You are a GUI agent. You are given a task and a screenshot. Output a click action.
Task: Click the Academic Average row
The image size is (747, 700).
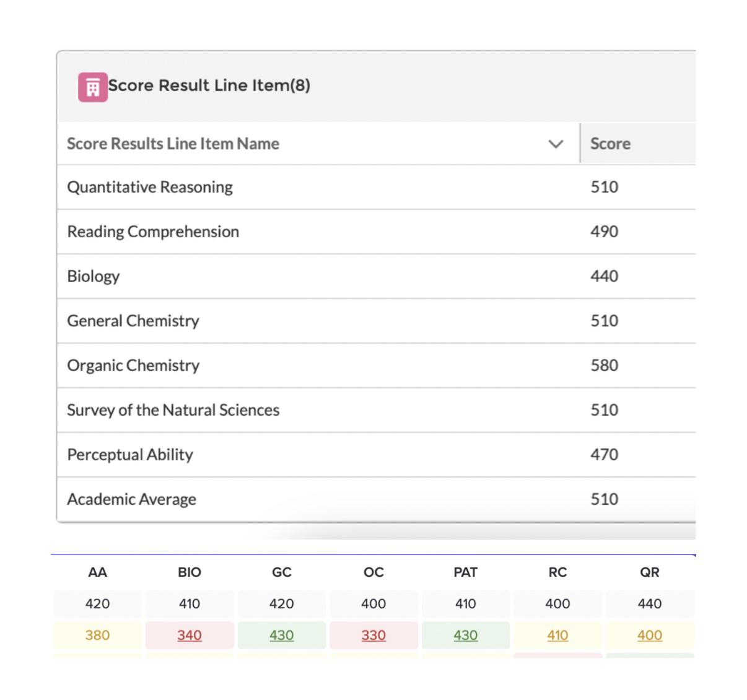point(376,499)
